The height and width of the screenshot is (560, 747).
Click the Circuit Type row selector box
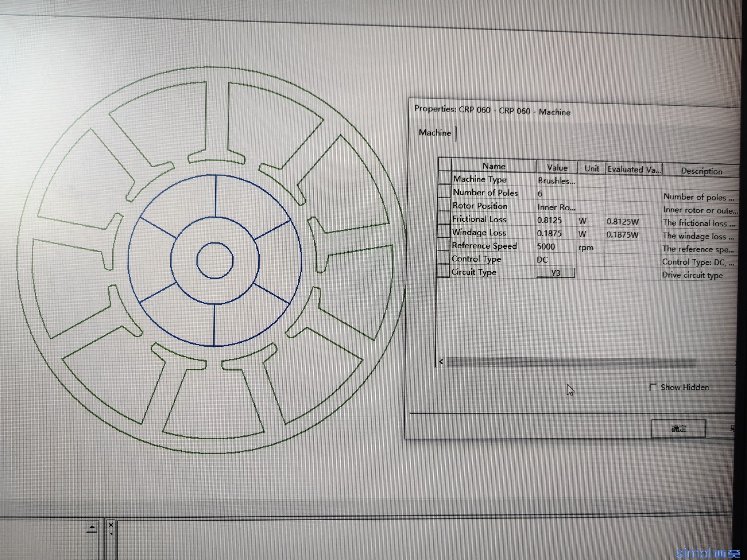tap(444, 271)
